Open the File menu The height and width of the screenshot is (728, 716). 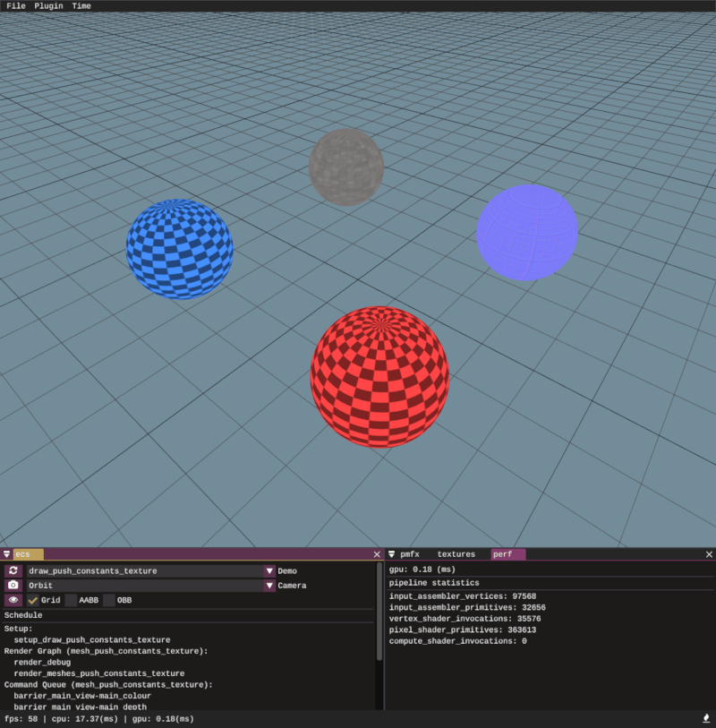point(16,6)
